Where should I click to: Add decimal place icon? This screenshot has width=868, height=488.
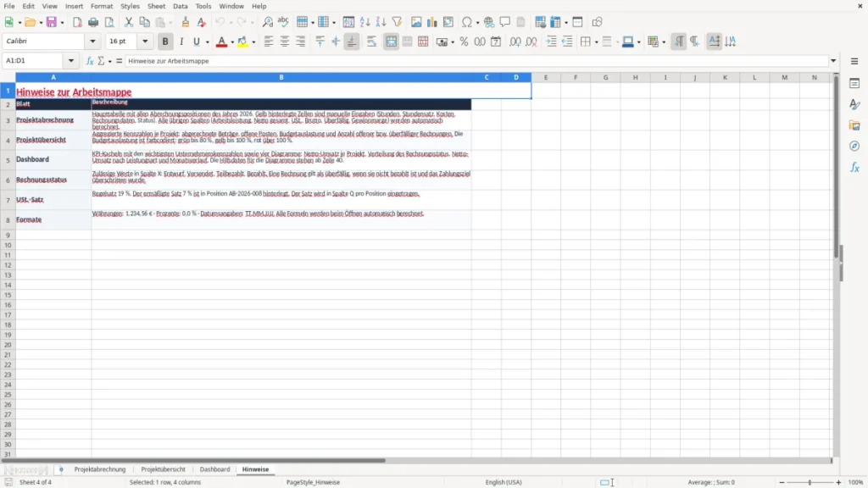pos(515,42)
